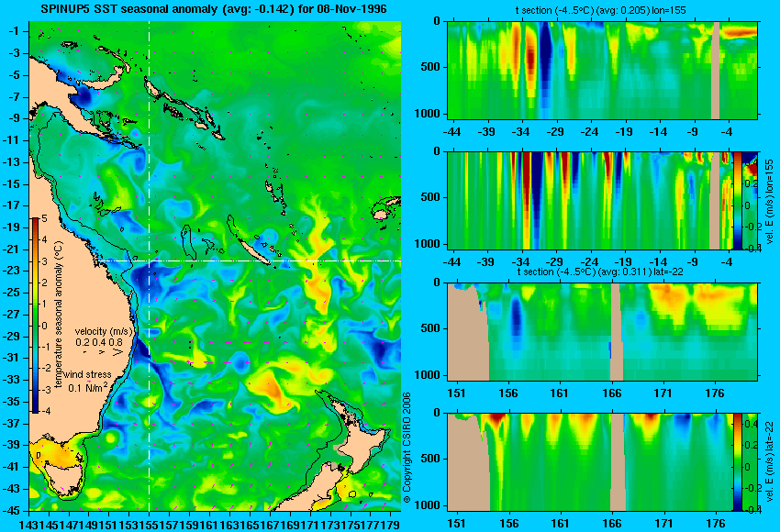Click the temperature anomaly colorbar on the map
The height and width of the screenshot is (532, 780).
pos(35,316)
